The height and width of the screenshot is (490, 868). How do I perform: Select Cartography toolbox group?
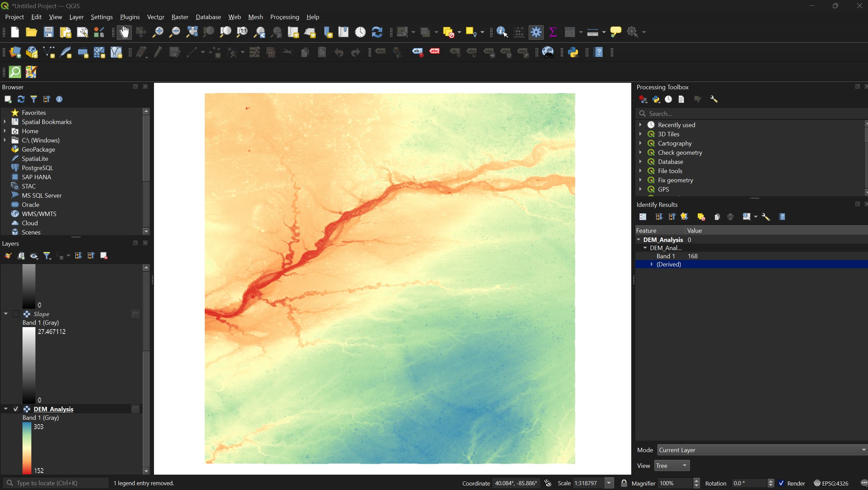click(675, 143)
